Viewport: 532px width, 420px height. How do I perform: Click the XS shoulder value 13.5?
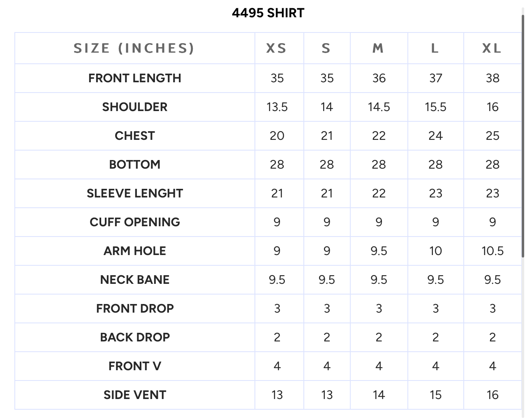click(x=277, y=107)
